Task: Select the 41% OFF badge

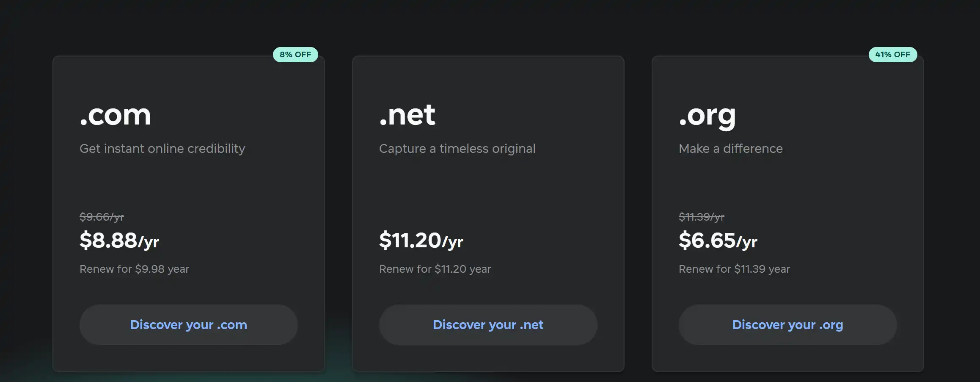Action: 893,55
